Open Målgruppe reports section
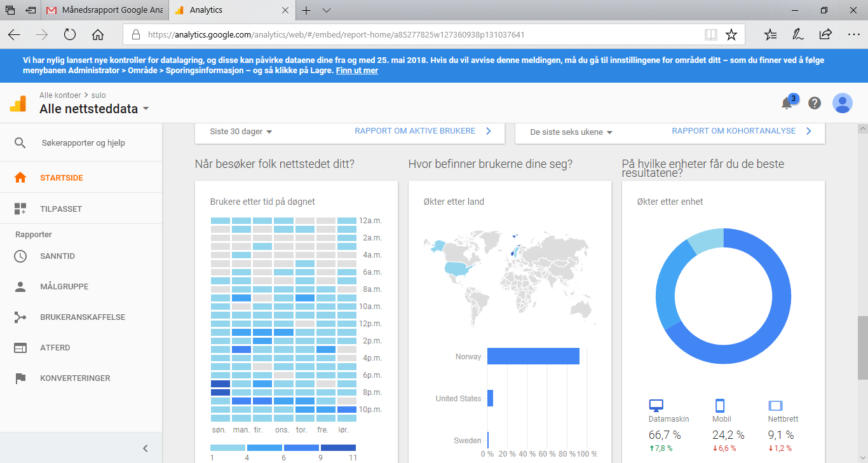Image resolution: width=868 pixels, height=463 pixels. coord(81,287)
